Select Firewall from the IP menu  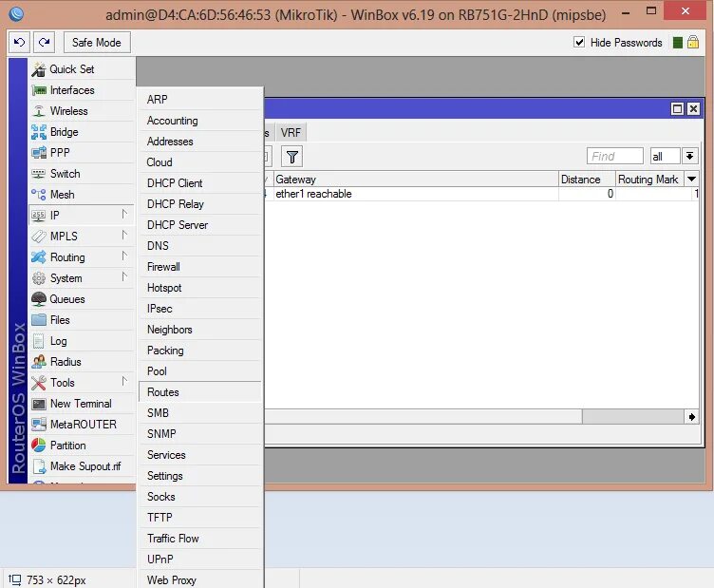coord(200,267)
